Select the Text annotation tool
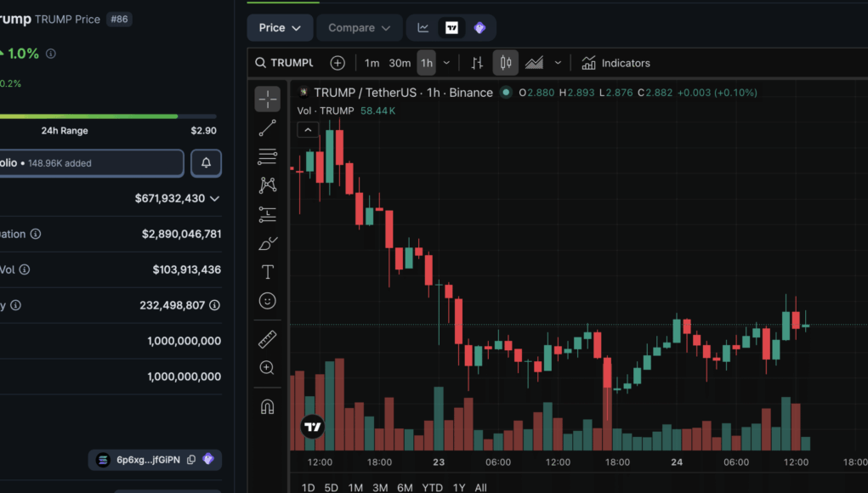The image size is (868, 493). (267, 272)
